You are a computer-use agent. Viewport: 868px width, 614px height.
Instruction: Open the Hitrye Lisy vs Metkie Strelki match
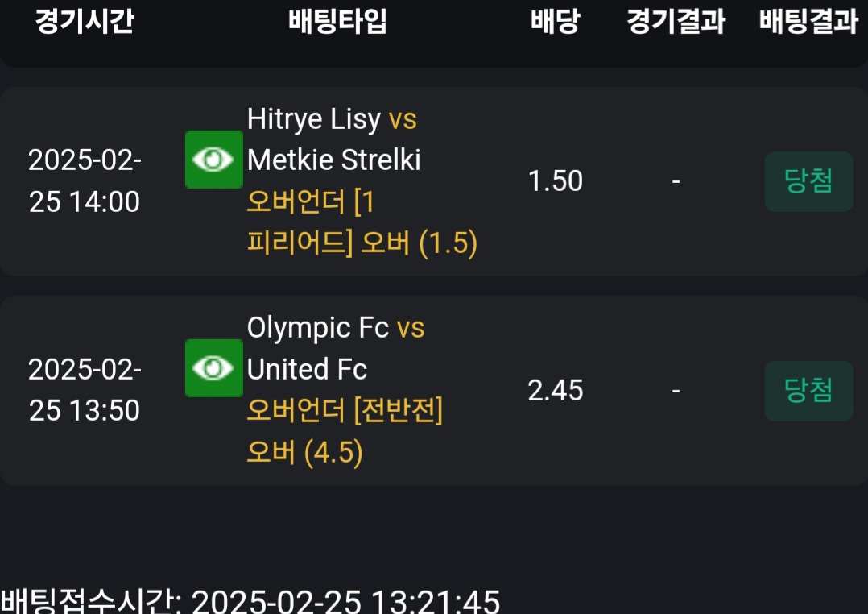tap(333, 139)
